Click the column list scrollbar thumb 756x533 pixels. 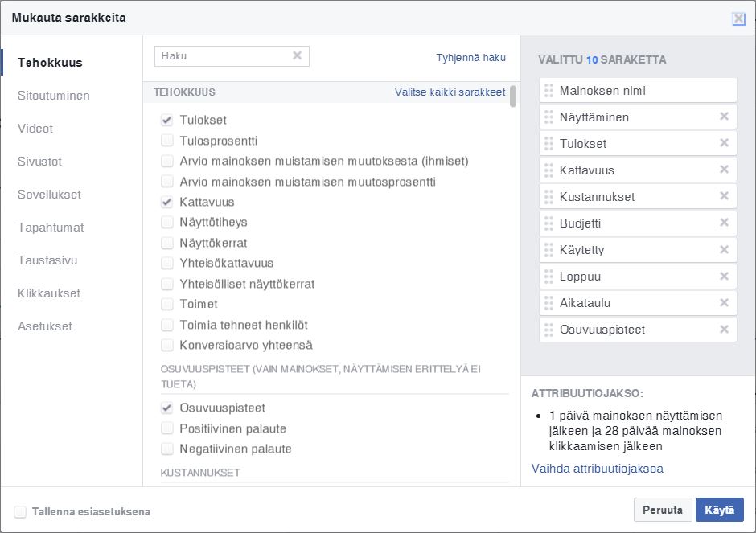[x=513, y=96]
